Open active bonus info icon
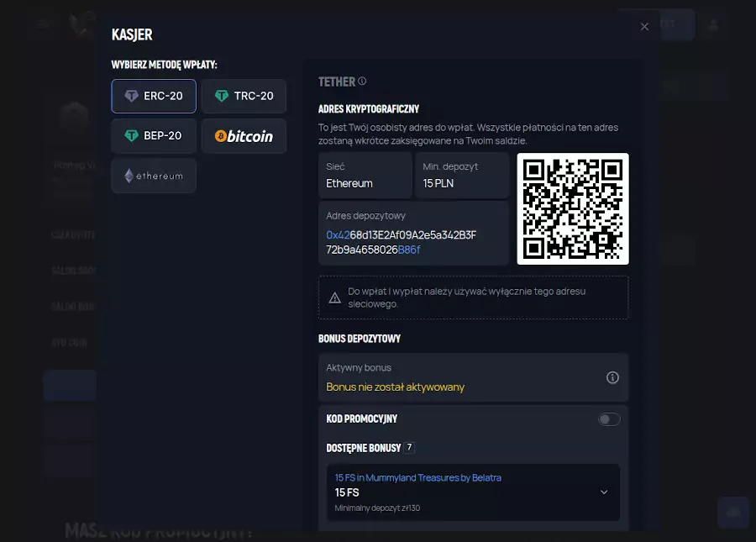 click(x=612, y=377)
